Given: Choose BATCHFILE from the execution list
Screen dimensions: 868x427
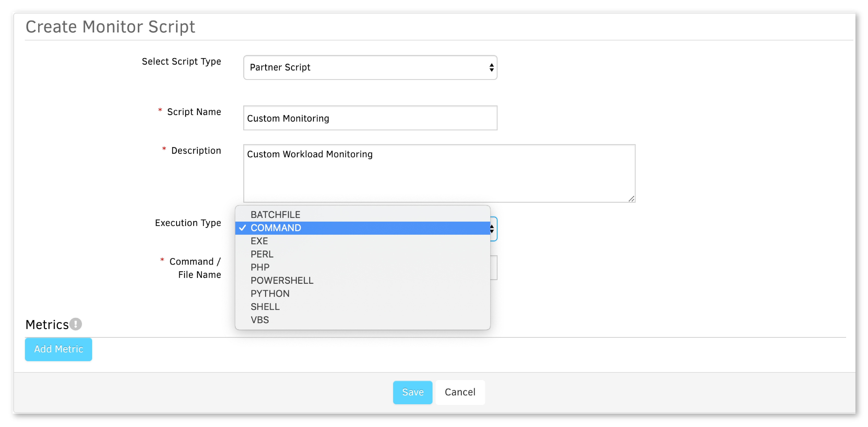Looking at the screenshot, I should [x=275, y=215].
